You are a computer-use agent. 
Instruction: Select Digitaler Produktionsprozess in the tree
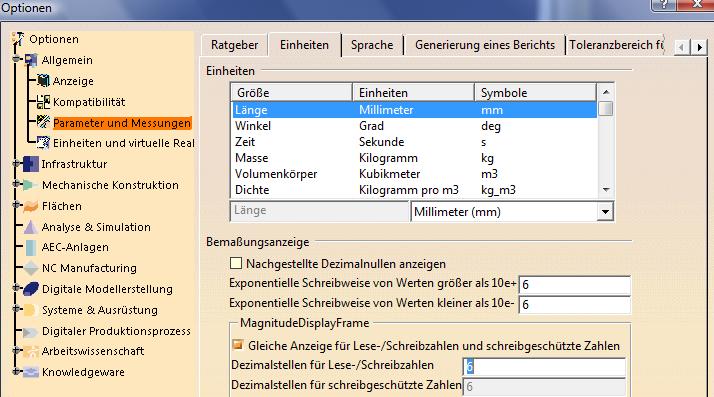pyautogui.click(x=116, y=331)
